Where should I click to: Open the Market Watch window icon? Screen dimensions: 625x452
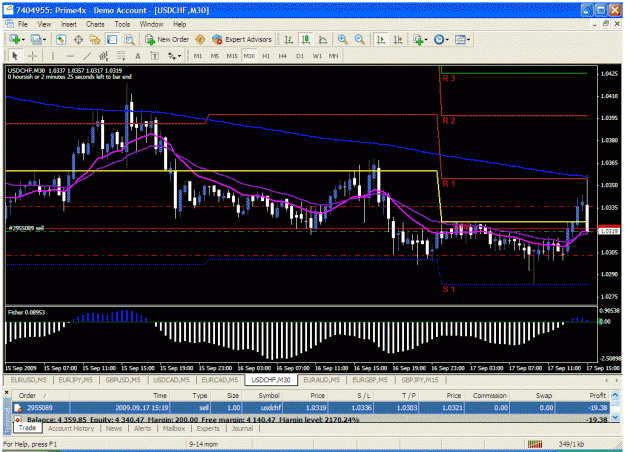pos(61,39)
